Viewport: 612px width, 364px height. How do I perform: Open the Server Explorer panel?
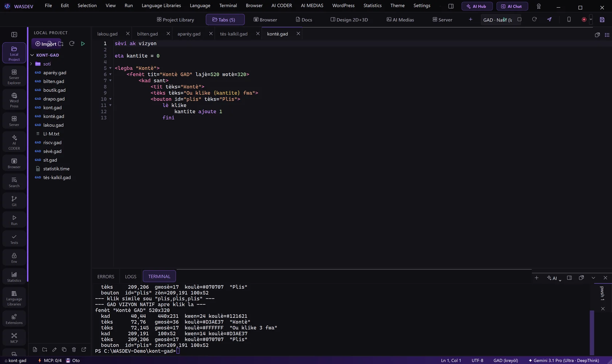tap(14, 76)
